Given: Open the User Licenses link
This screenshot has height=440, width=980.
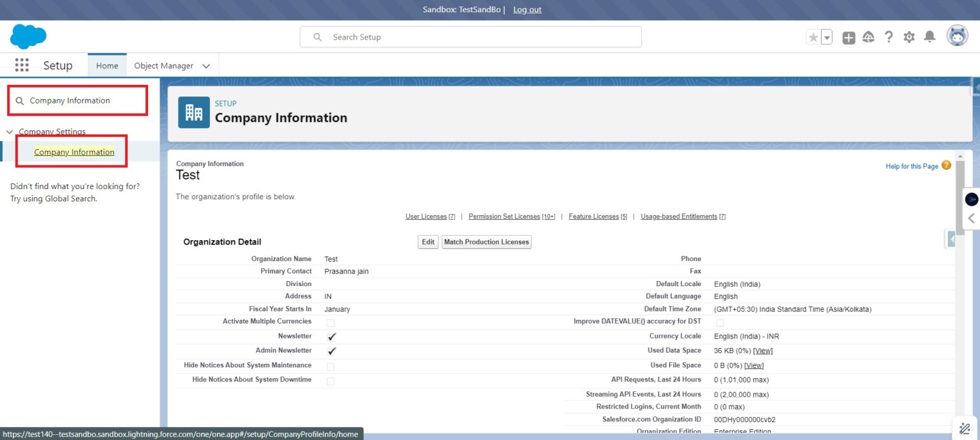Looking at the screenshot, I should [x=425, y=216].
